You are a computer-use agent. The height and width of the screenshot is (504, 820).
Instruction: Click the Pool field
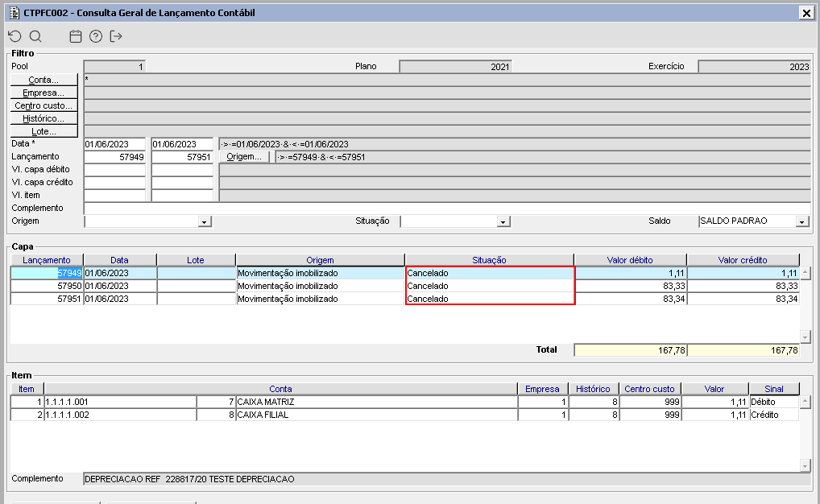pos(114,66)
